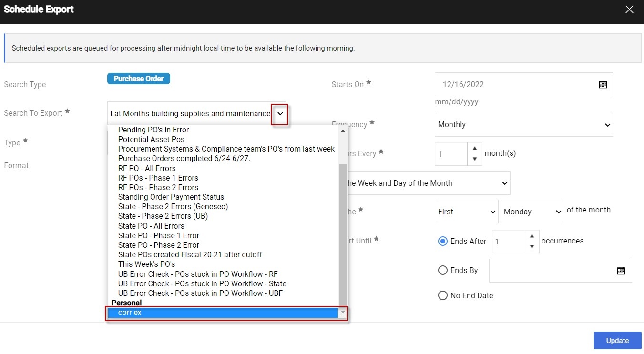Decrement the occurrences count down arrow
The image size is (644, 354).
(532, 247)
